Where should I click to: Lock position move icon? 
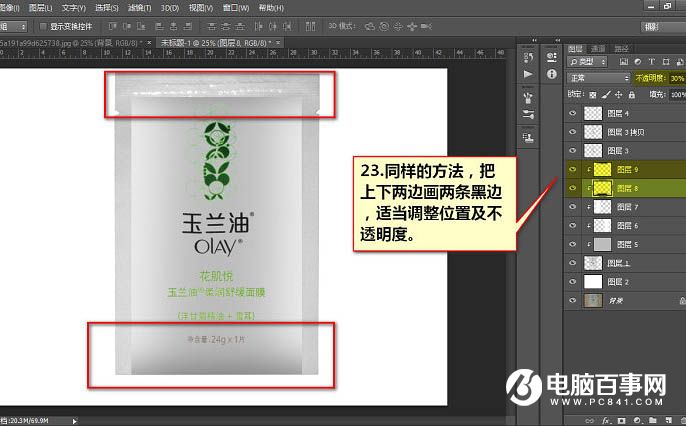coord(619,94)
